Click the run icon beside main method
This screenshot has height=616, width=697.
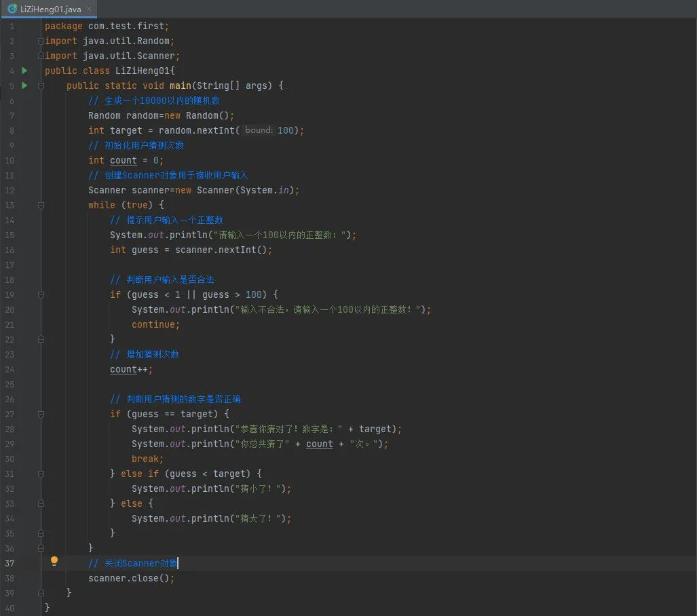tap(24, 85)
